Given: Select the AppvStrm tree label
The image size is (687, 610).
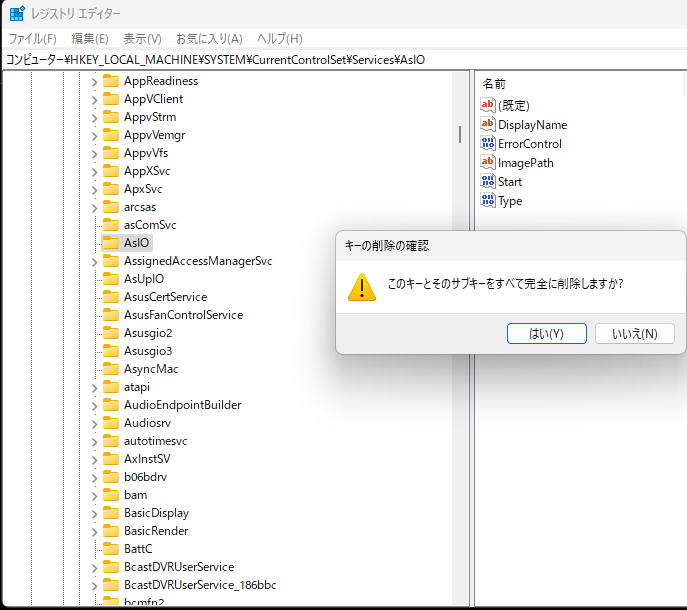Looking at the screenshot, I should point(150,117).
